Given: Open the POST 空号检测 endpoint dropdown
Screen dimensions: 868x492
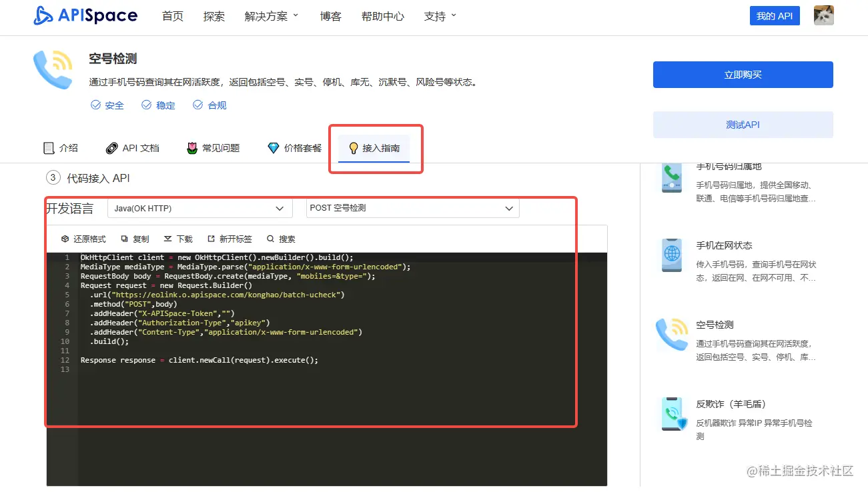Looking at the screenshot, I should click(412, 208).
